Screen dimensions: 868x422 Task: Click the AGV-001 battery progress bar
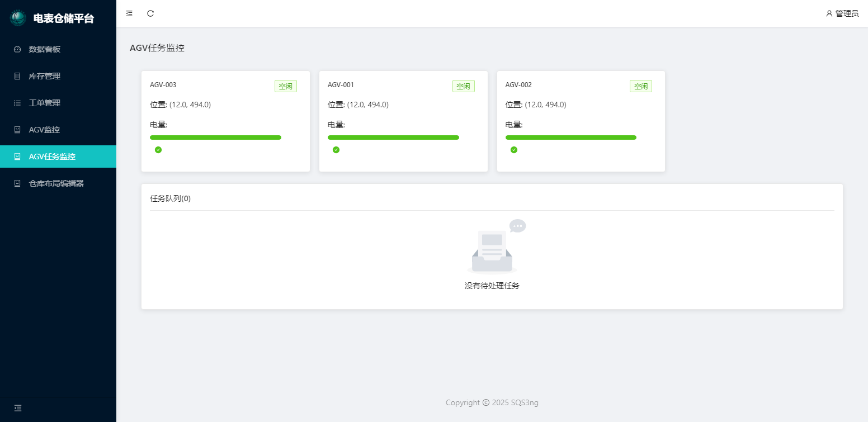coord(393,137)
